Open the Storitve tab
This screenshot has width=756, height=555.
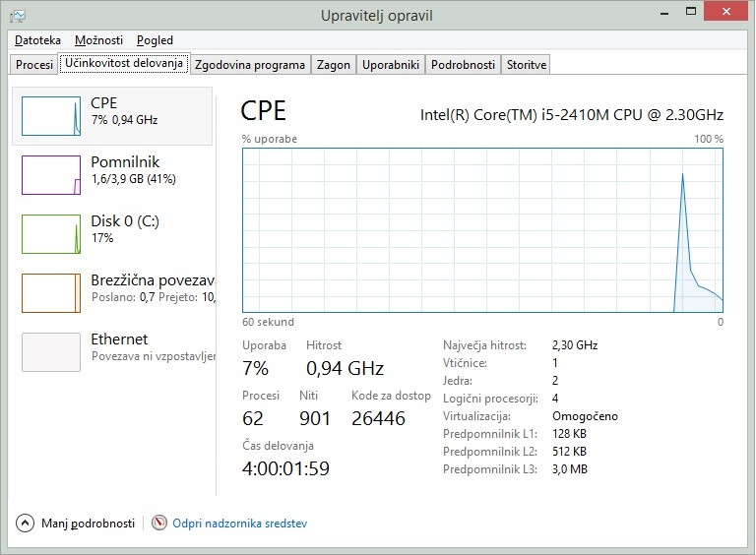526,65
